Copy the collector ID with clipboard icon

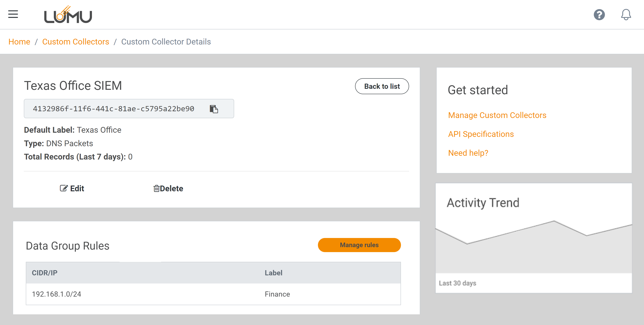tap(214, 109)
